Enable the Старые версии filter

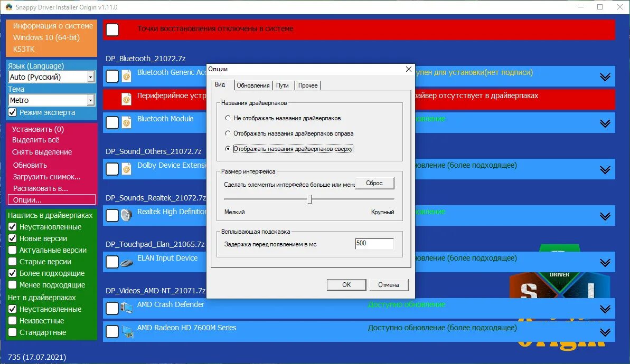pos(13,262)
